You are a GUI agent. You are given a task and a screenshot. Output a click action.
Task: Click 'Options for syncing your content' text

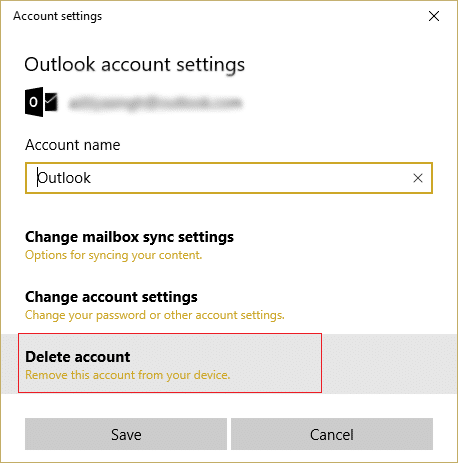pyautogui.click(x=114, y=255)
